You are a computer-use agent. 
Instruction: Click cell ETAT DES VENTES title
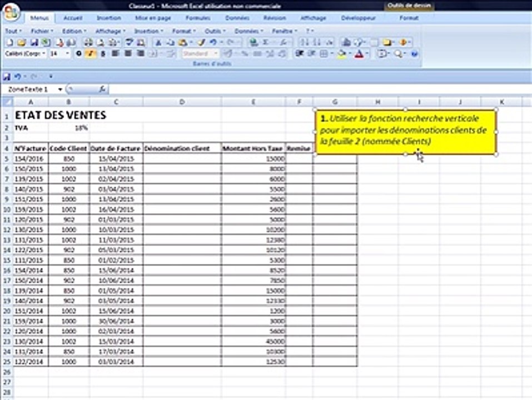[x=61, y=115]
